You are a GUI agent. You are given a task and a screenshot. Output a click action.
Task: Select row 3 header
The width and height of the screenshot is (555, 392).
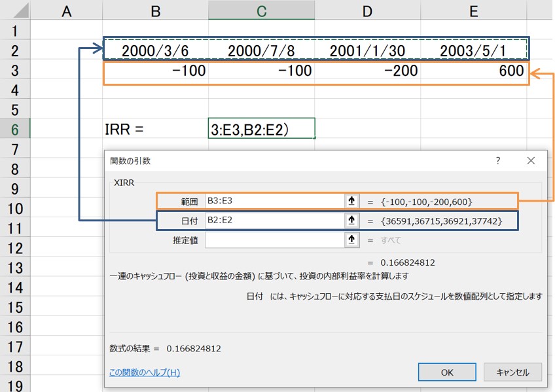pyautogui.click(x=15, y=70)
